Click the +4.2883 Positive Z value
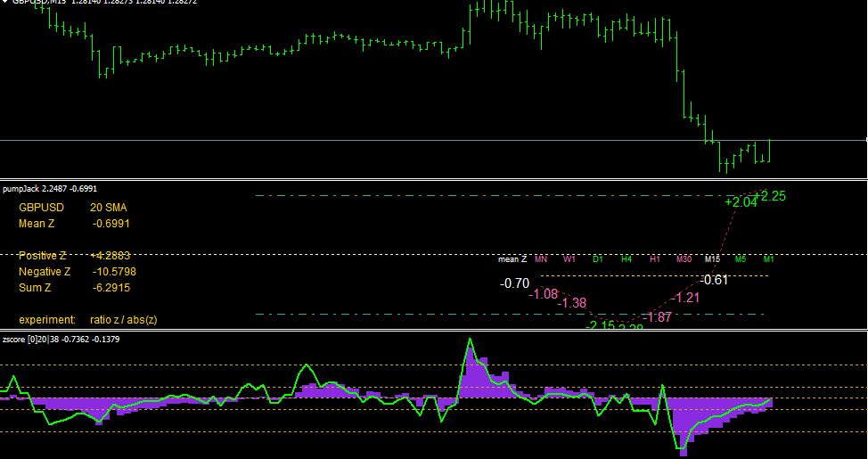This screenshot has width=868, height=459. 110,256
